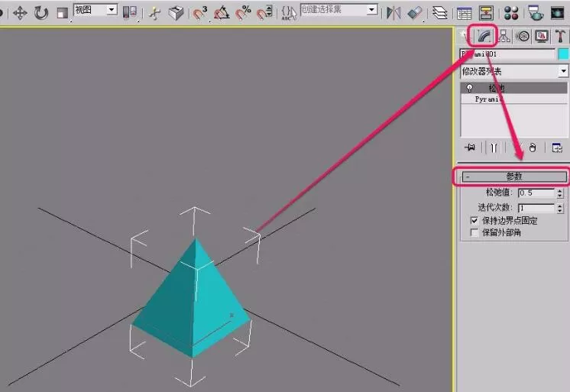
Task: Open the Curve Editor icon
Action: pyautogui.click(x=464, y=14)
